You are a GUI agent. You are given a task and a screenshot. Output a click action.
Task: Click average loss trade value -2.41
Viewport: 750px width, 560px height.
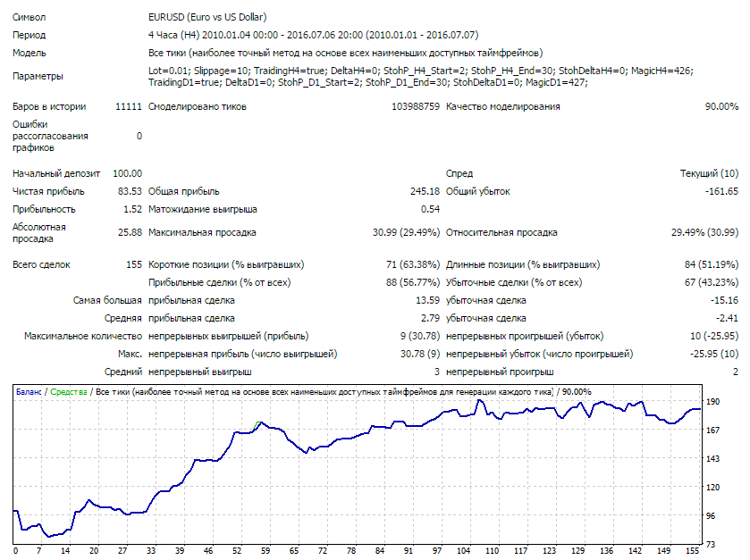[x=727, y=318]
